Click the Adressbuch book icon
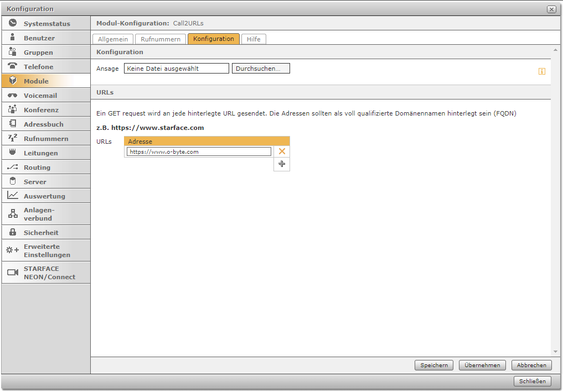Viewport: 563px width, 392px height. pyautogui.click(x=13, y=124)
